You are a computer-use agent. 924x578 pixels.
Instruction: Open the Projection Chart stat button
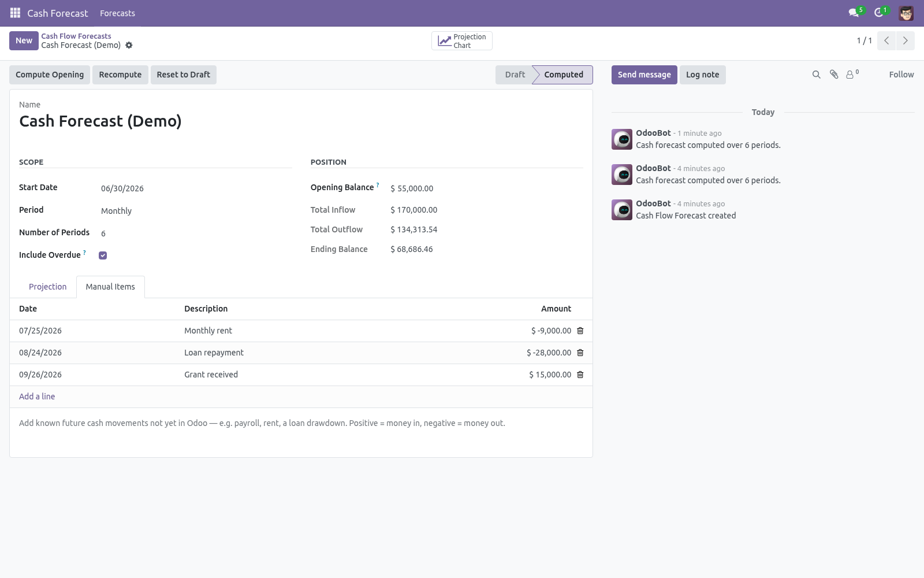tap(462, 41)
